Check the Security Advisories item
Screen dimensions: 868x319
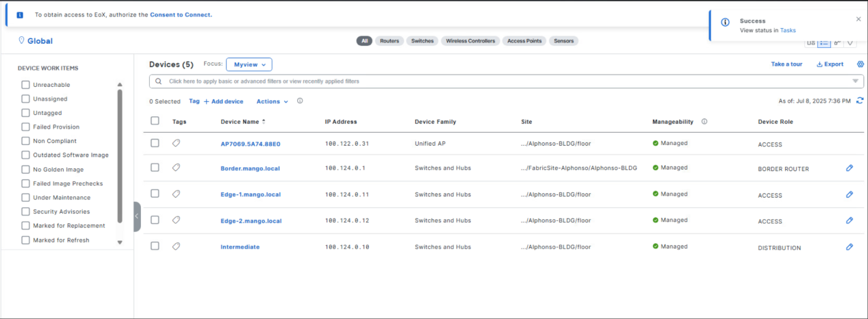point(25,212)
